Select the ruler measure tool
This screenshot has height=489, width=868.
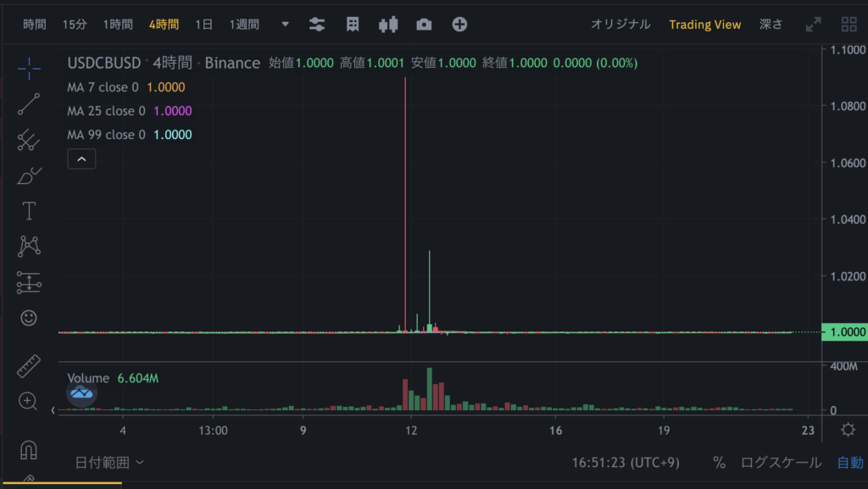29,365
